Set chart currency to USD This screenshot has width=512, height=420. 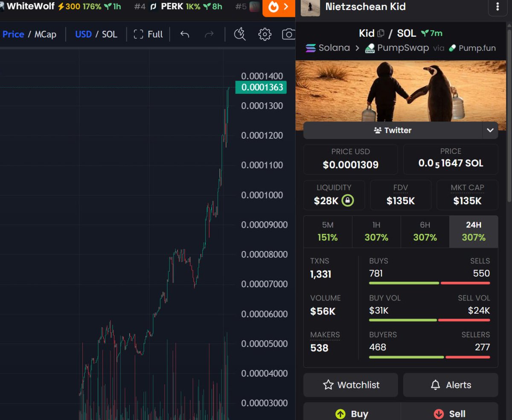tap(83, 34)
